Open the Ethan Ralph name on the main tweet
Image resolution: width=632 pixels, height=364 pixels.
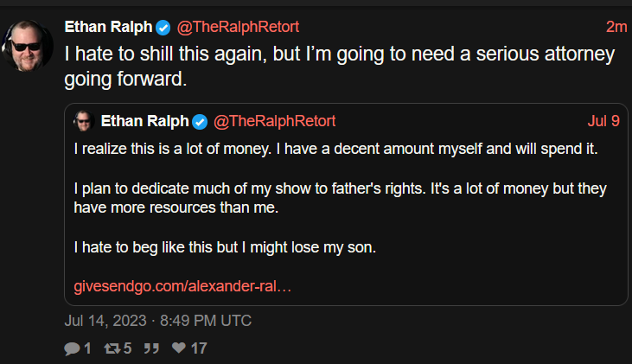coord(107,27)
